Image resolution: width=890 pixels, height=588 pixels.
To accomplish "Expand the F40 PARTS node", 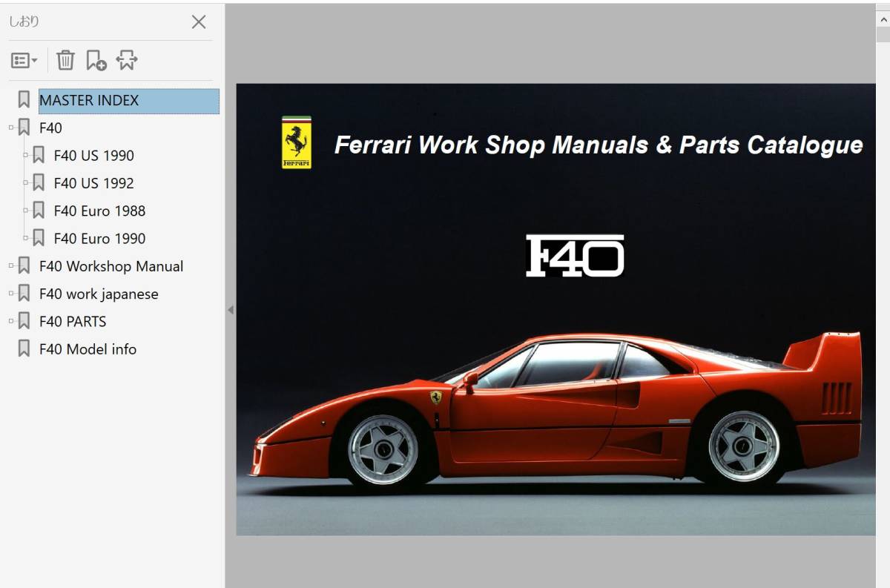I will (11, 321).
